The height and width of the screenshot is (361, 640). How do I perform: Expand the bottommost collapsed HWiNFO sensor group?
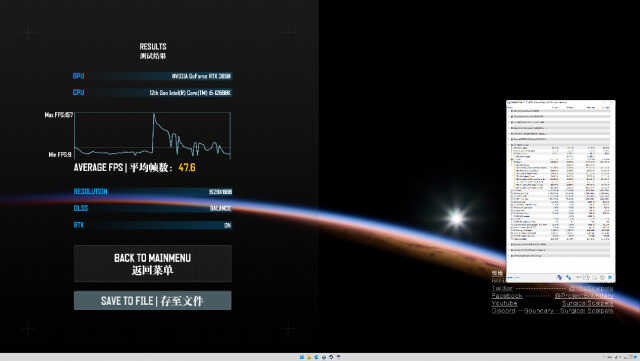509,256
